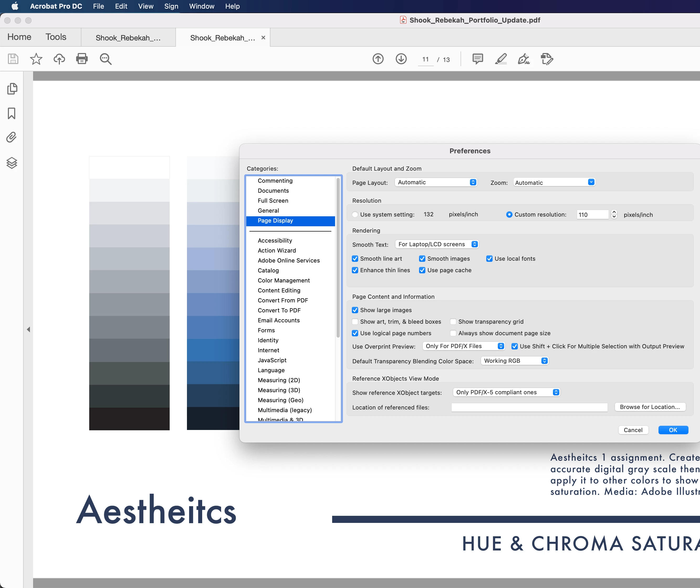This screenshot has width=700, height=588.
Task: Select the Use system setting radio button
Action: click(355, 215)
